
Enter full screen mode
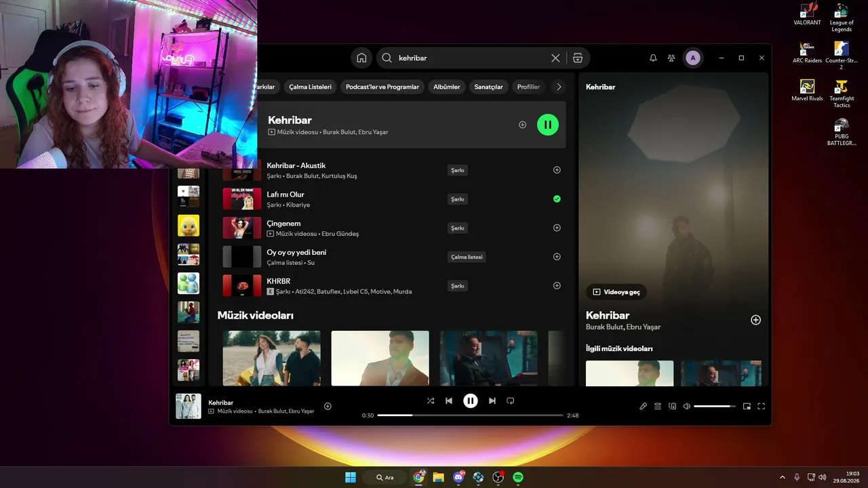pyautogui.click(x=762, y=407)
